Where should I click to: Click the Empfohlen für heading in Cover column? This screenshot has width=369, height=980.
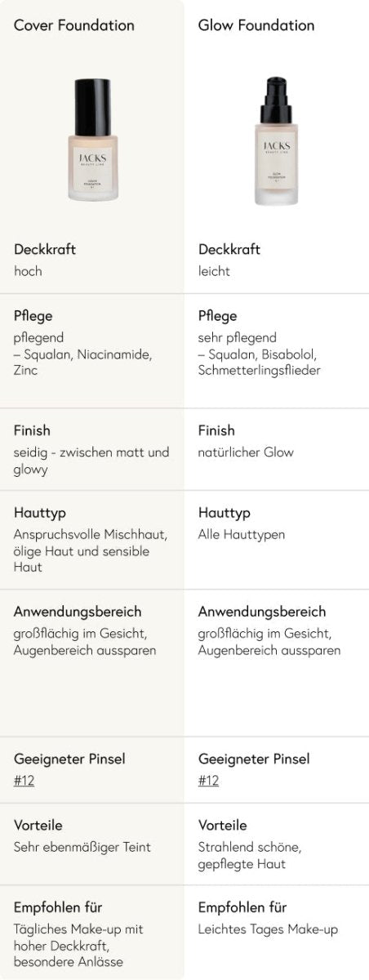tap(58, 907)
